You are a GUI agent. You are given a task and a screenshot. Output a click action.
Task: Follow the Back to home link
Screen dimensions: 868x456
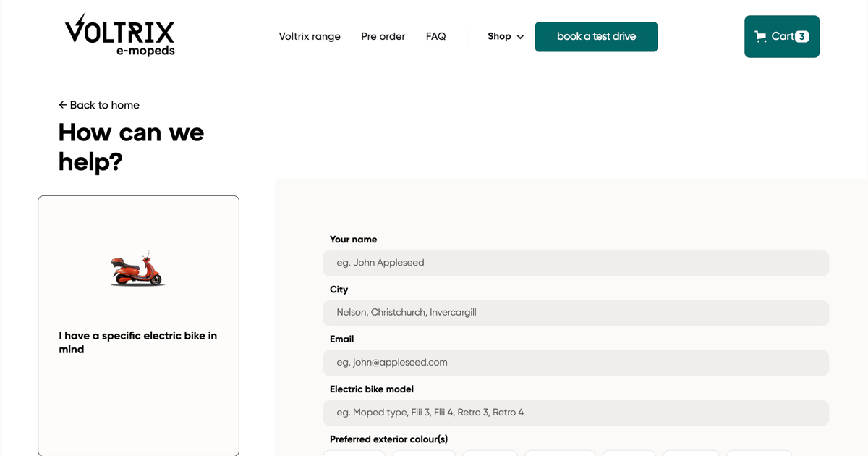click(104, 105)
